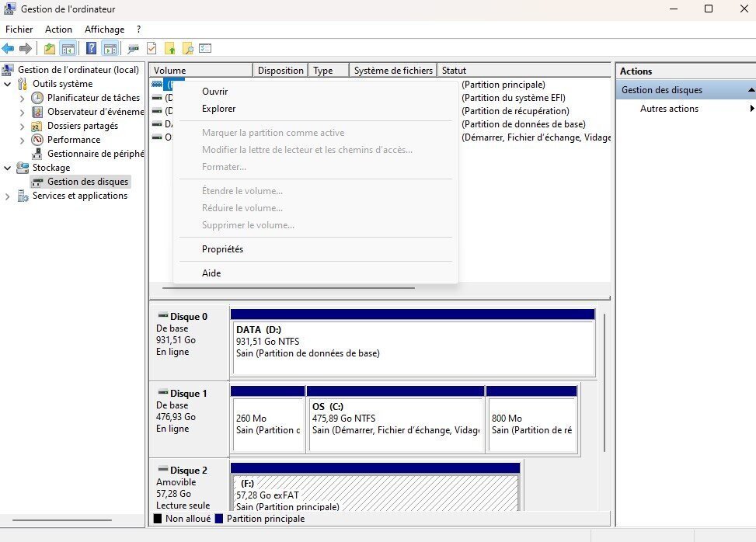This screenshot has width=756, height=542.
Task: Click the (Partition de récupération) status text
Action: (515, 111)
